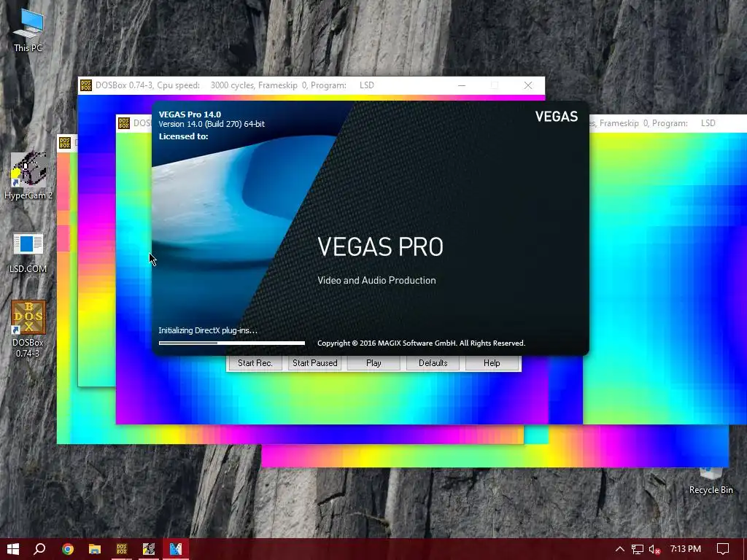Screen dimensions: 747x560
Task: Open the 7:13 PM clock flyout
Action: pyautogui.click(x=686, y=549)
